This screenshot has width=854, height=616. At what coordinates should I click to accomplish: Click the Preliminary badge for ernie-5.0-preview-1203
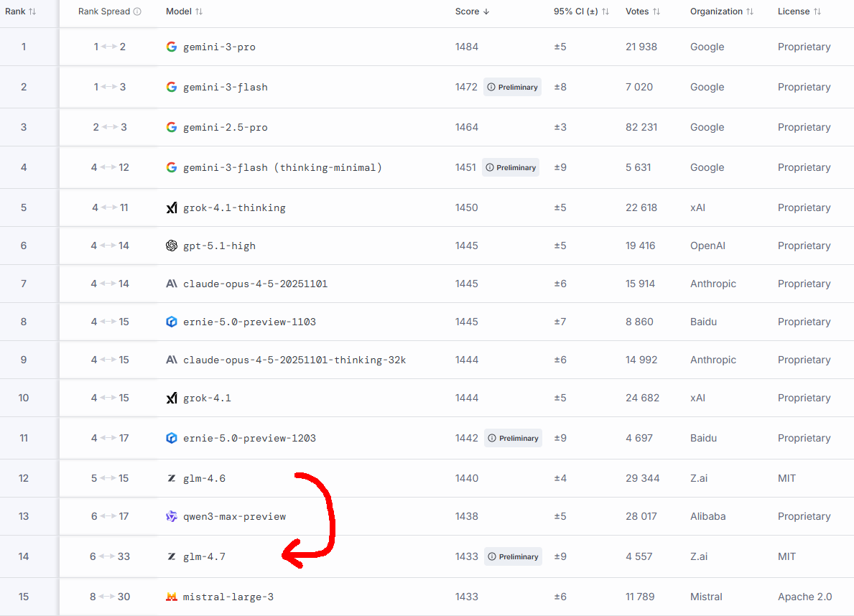(513, 438)
